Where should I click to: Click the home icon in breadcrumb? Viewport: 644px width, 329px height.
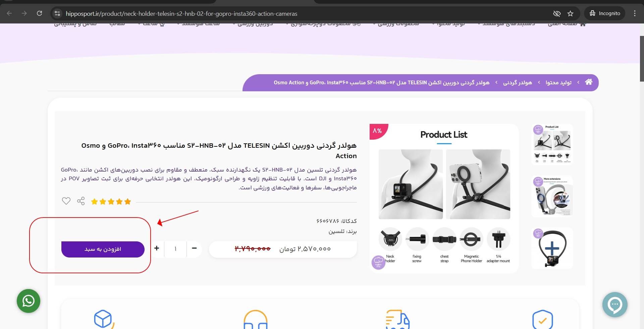(x=589, y=82)
